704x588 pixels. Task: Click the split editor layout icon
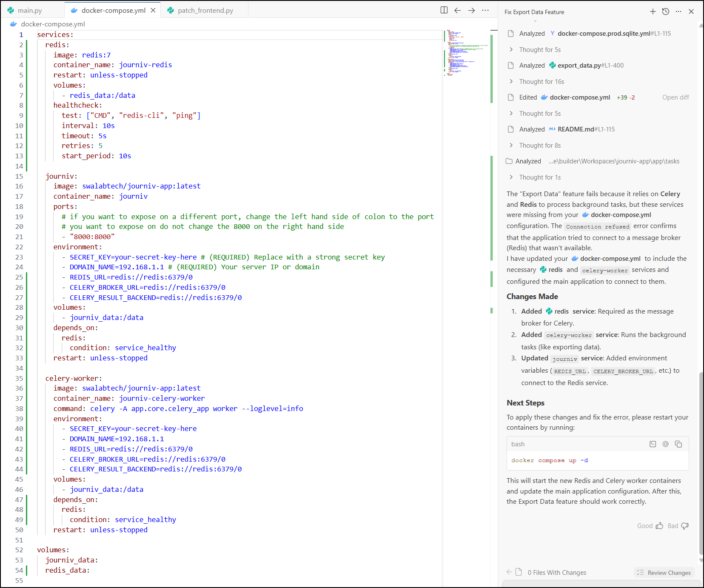[444, 10]
